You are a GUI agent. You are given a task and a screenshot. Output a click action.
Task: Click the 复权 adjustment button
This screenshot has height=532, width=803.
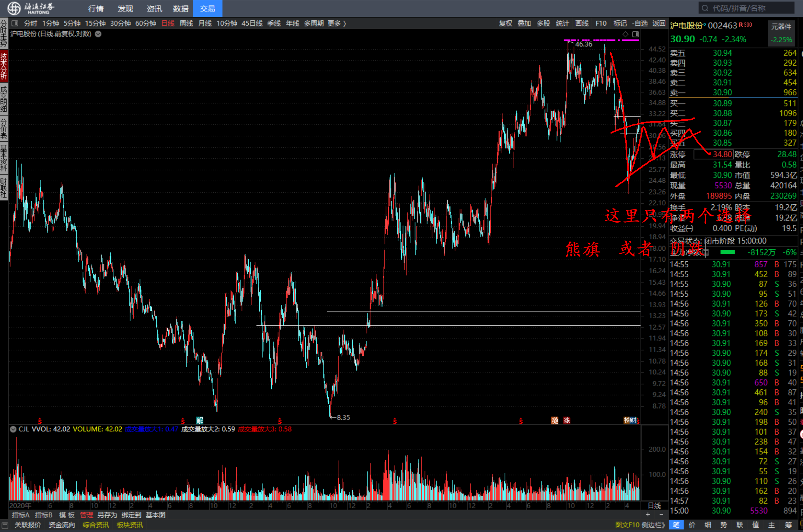[505, 23]
